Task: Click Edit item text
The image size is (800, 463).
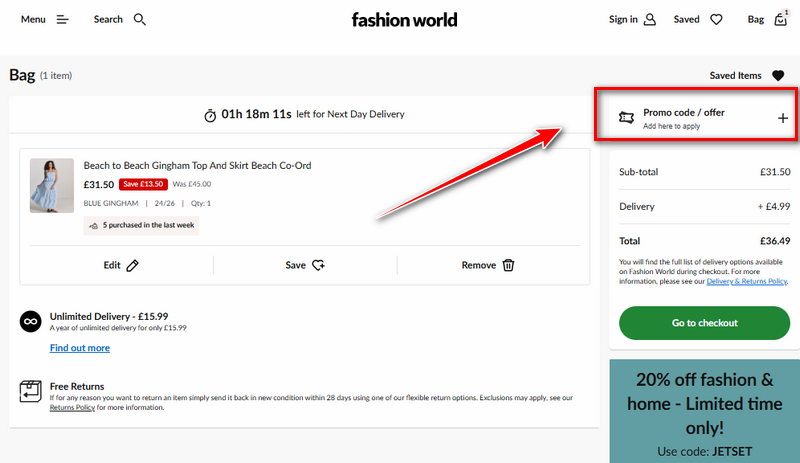Action: tap(112, 265)
